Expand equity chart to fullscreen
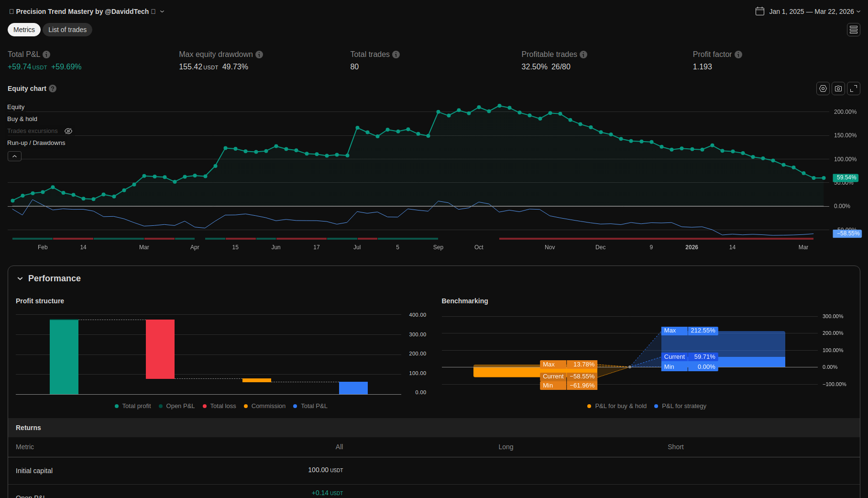 click(x=853, y=89)
